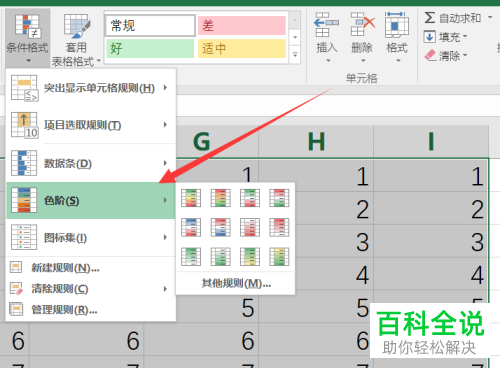Select the column I cell showing 1
500x368 pixels.
tap(431, 175)
